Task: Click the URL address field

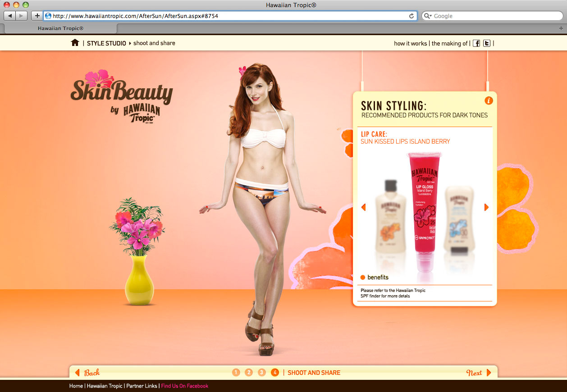Action: point(230,16)
